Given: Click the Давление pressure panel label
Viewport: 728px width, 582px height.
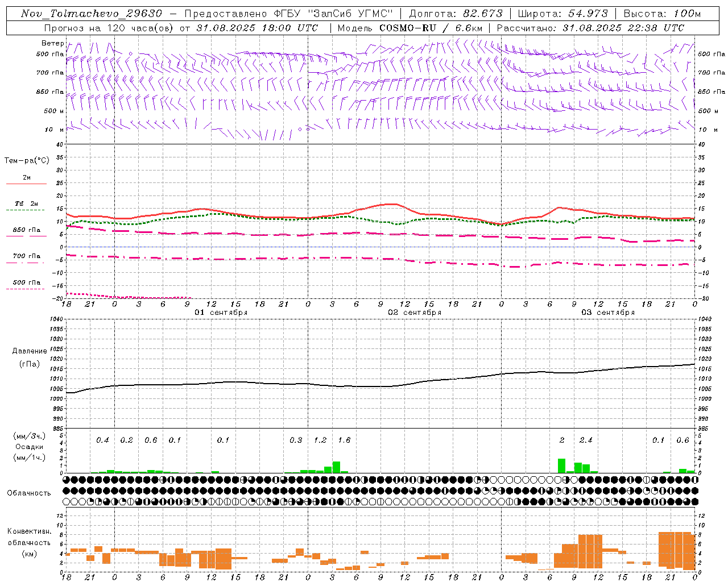Looking at the screenshot, I should [29, 351].
